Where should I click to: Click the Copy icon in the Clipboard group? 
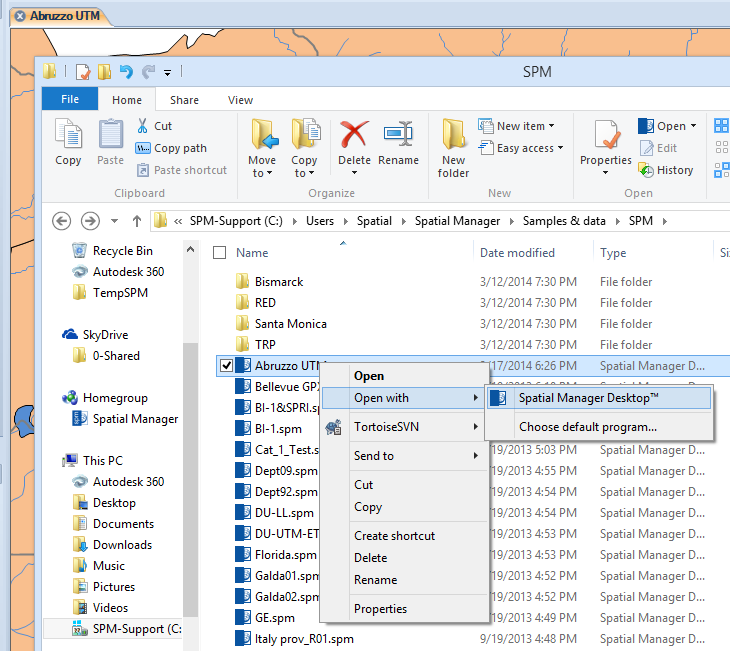[x=68, y=136]
